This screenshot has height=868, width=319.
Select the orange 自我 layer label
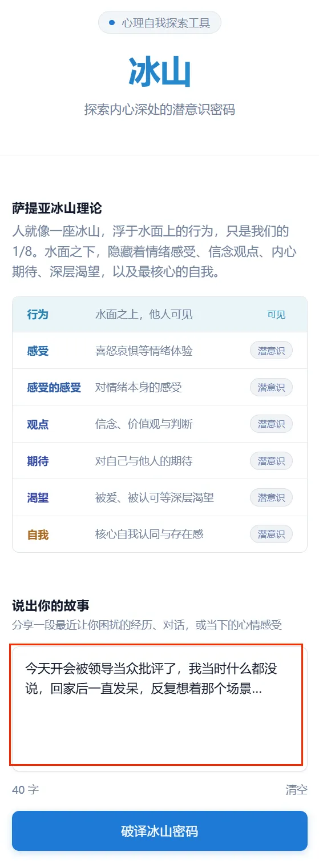[x=38, y=535]
